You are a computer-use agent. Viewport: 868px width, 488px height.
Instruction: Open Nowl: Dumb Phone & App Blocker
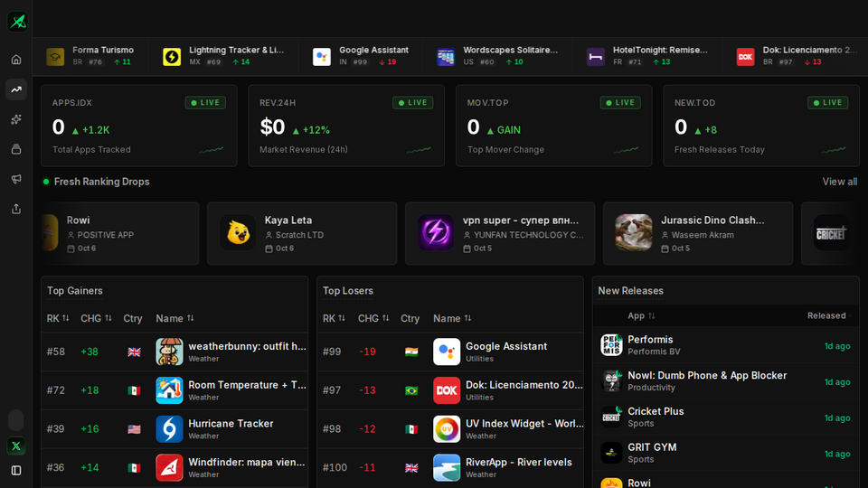(725, 381)
